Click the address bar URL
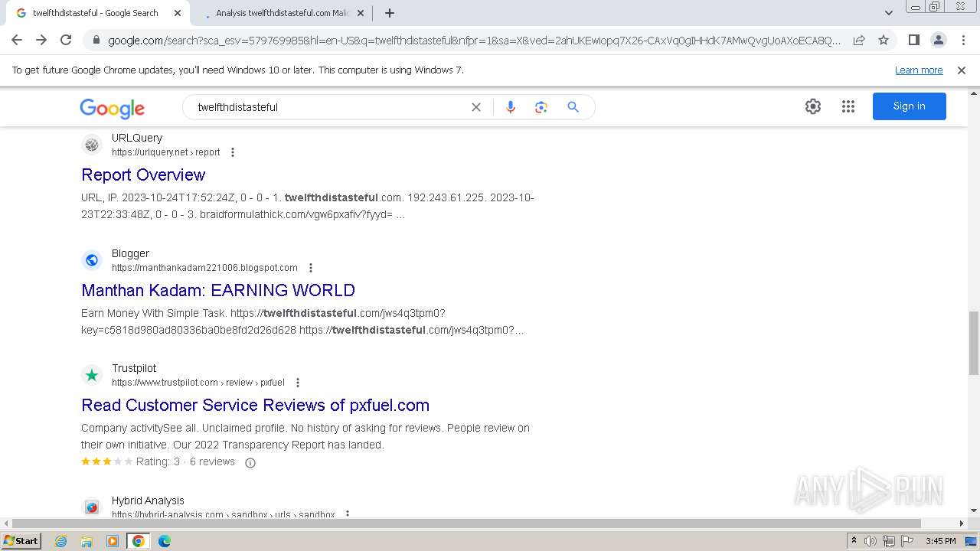Image resolution: width=980 pixels, height=551 pixels. tap(474, 40)
